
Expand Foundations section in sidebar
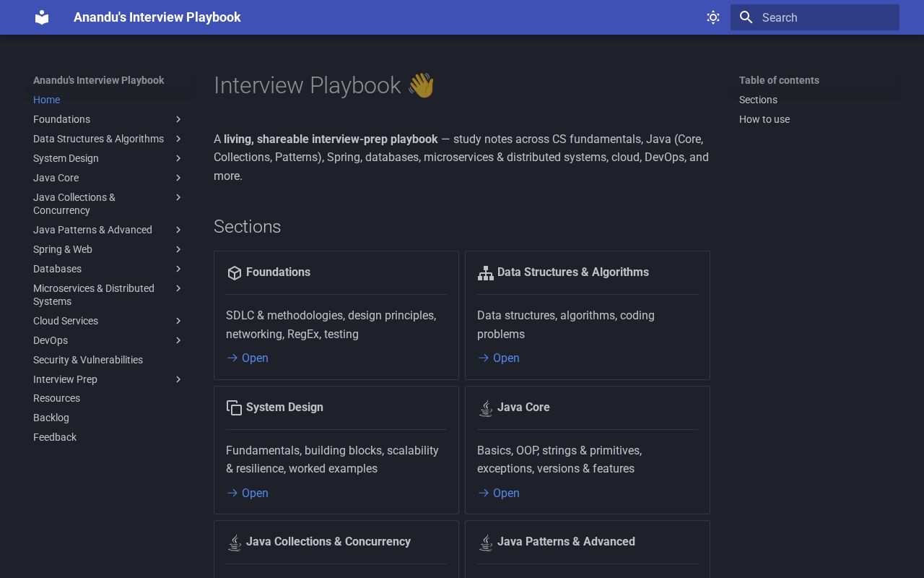(178, 119)
